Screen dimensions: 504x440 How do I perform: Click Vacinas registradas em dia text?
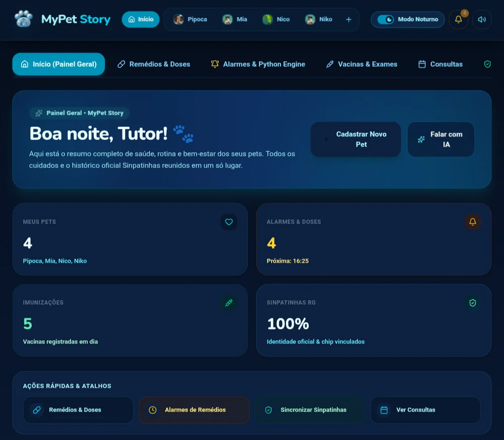pos(60,342)
